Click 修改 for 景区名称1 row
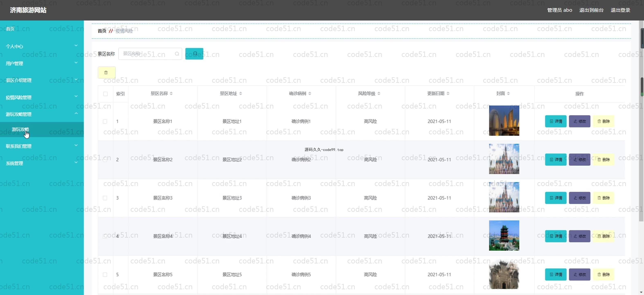Screen dimensions: 644x295 [x=580, y=121]
